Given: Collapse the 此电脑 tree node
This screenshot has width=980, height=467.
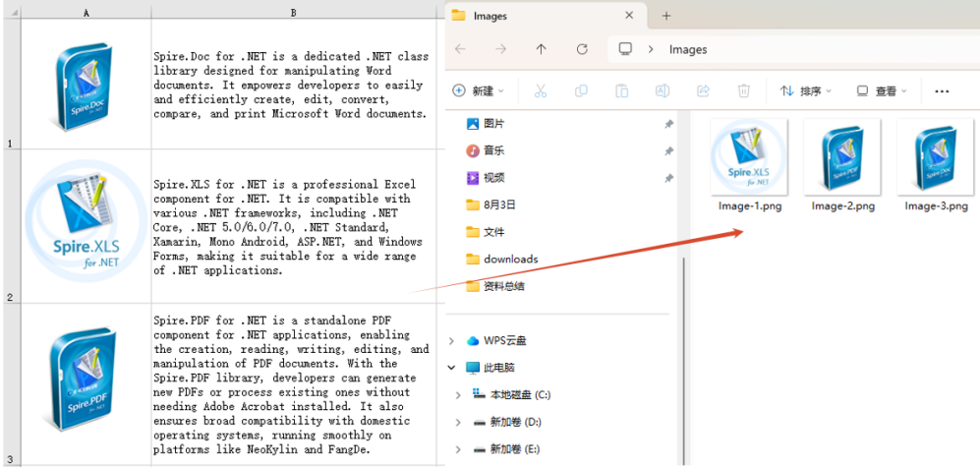Looking at the screenshot, I should coord(451,368).
